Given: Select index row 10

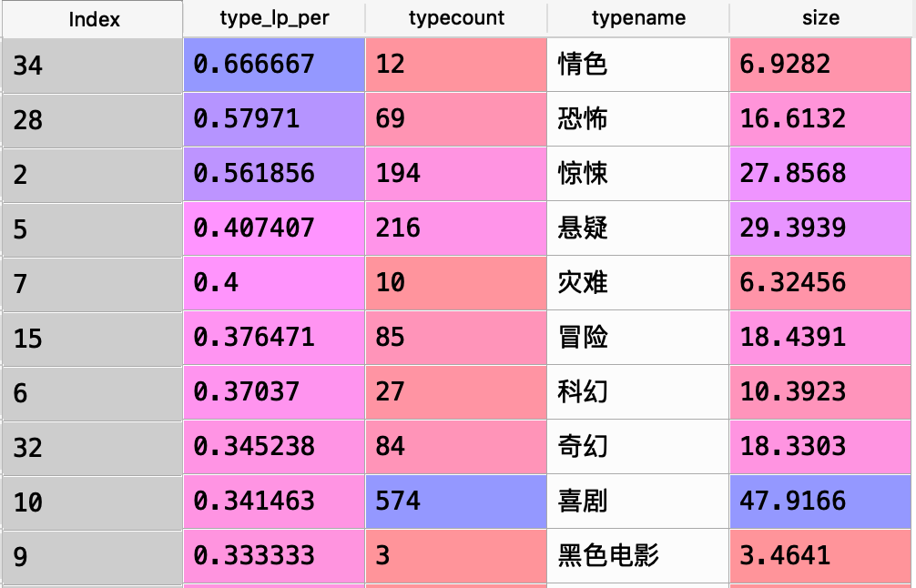Looking at the screenshot, I should click(92, 502).
